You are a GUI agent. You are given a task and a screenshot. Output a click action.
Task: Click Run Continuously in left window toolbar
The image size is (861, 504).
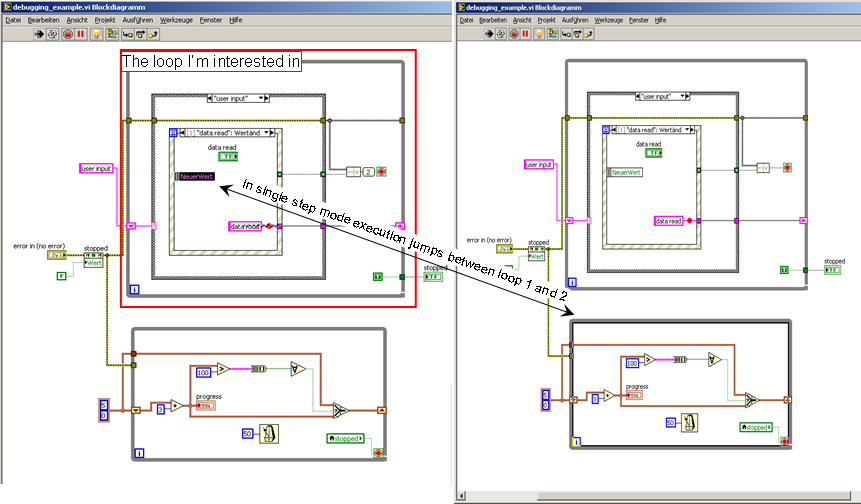pyautogui.click(x=54, y=34)
